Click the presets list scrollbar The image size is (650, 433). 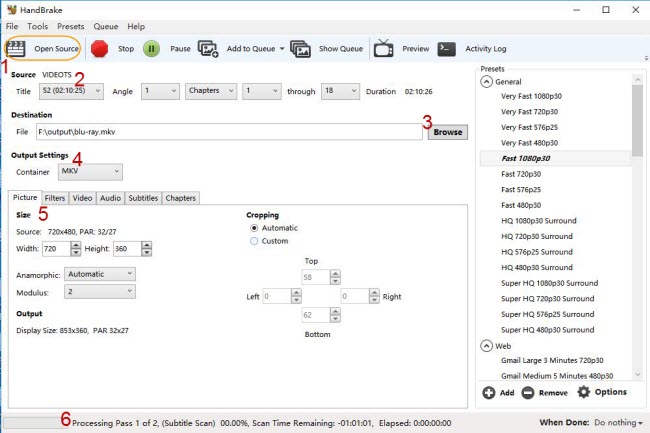pyautogui.click(x=638, y=120)
